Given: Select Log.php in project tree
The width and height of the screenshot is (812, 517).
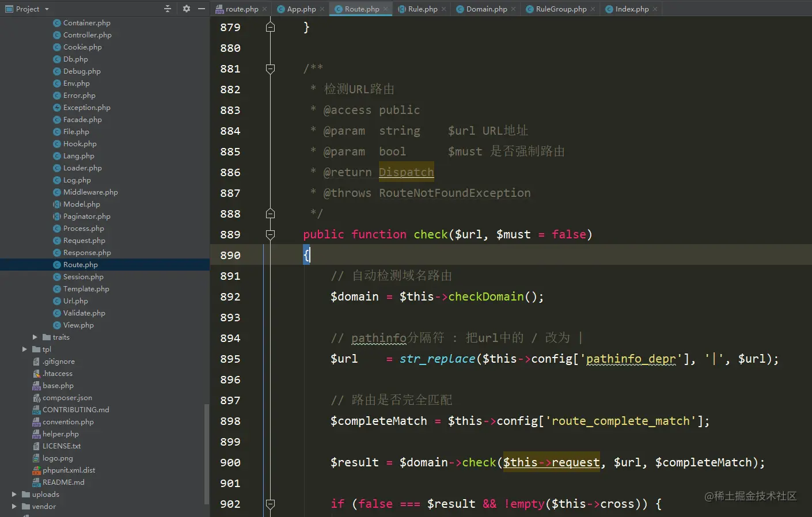Looking at the screenshot, I should tap(77, 180).
